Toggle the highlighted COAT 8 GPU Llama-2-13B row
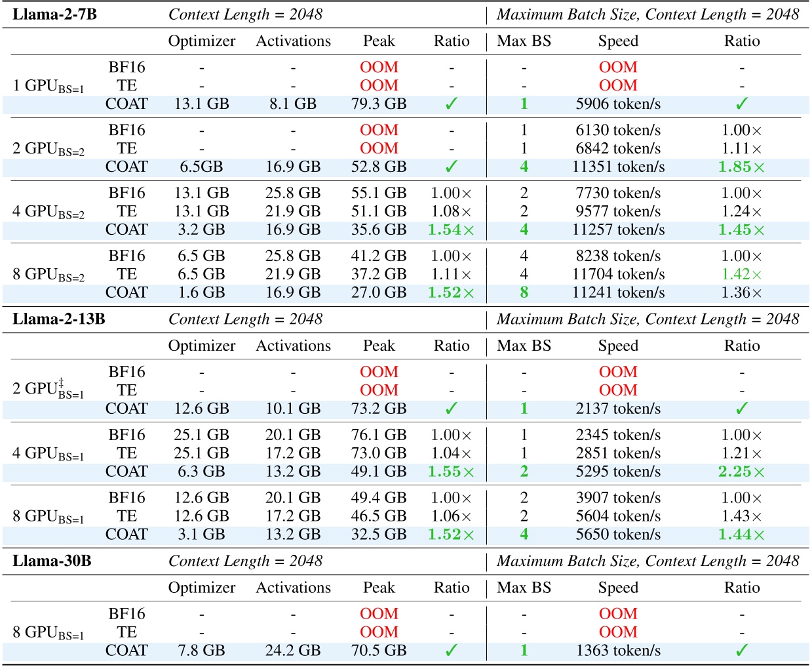The height and width of the screenshot is (667, 812). tap(406, 534)
